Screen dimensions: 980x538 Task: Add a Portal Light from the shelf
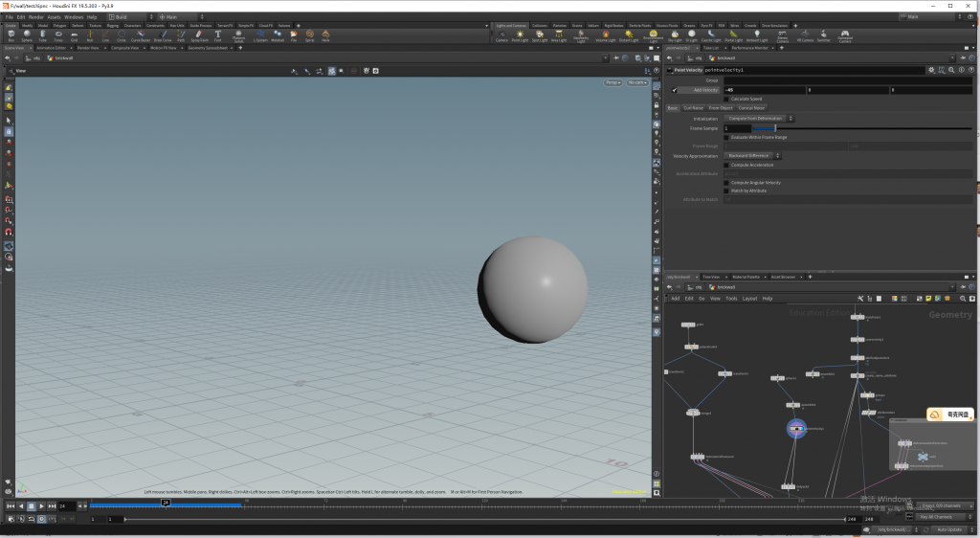(x=733, y=36)
